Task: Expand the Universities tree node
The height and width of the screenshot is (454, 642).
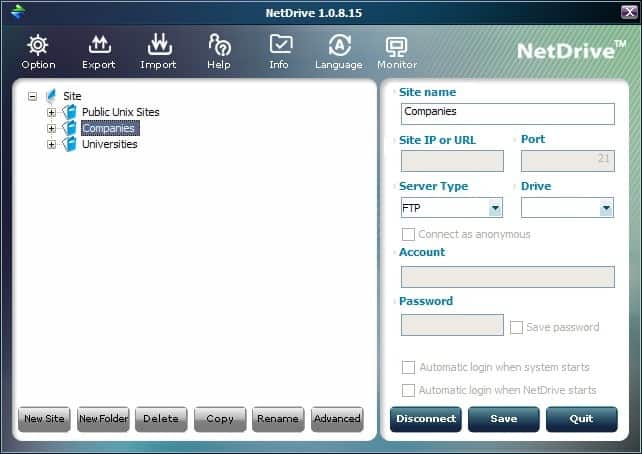Action: 51,144
